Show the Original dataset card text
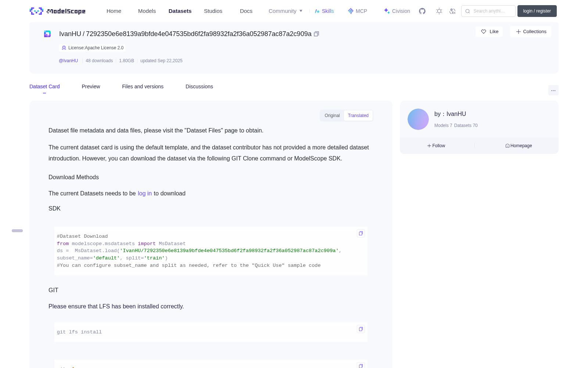The height and width of the screenshot is (368, 588). [332, 116]
